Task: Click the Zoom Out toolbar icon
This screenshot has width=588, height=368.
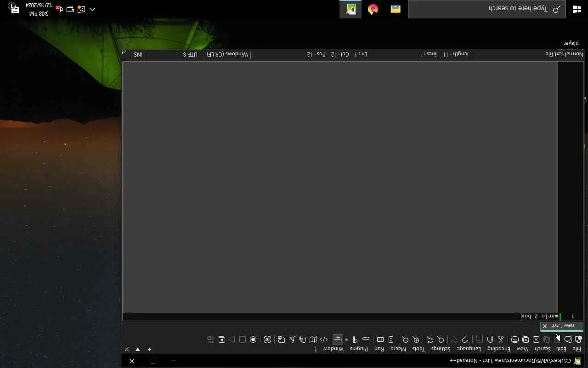Action: (405, 339)
